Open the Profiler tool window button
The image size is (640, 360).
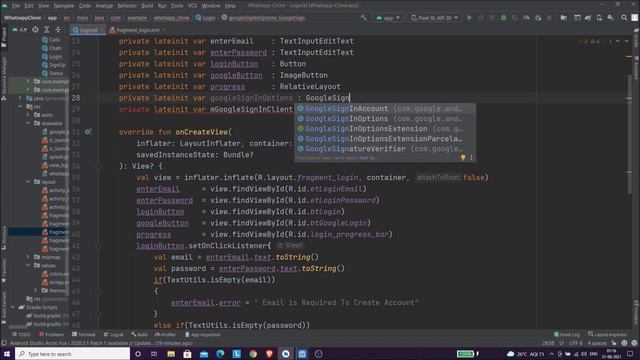[165, 334]
